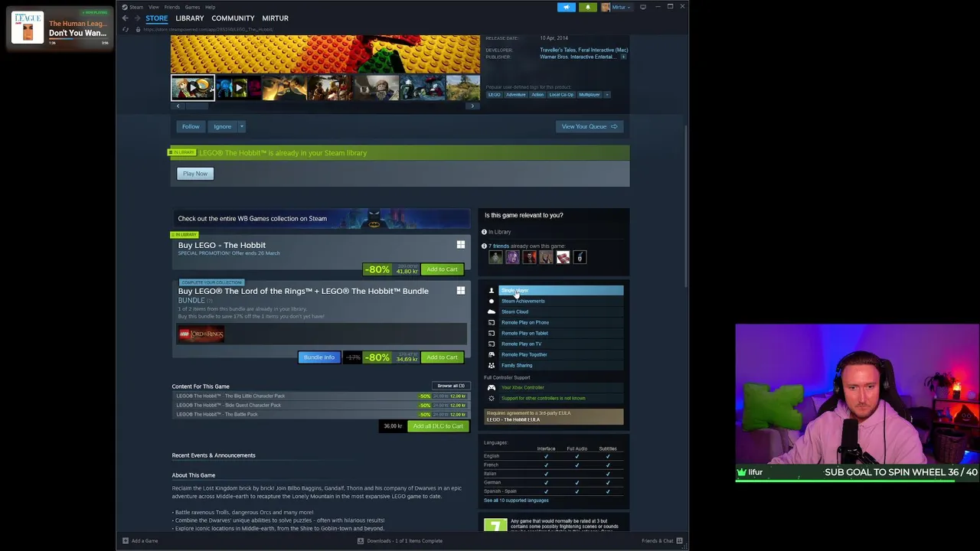Image resolution: width=980 pixels, height=551 pixels.
Task: Click the Windows icon on the bundle purchase
Action: pos(461,291)
